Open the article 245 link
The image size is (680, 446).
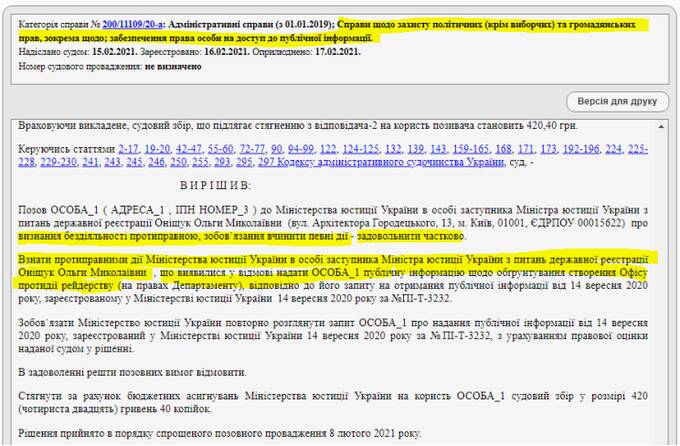pos(134,162)
